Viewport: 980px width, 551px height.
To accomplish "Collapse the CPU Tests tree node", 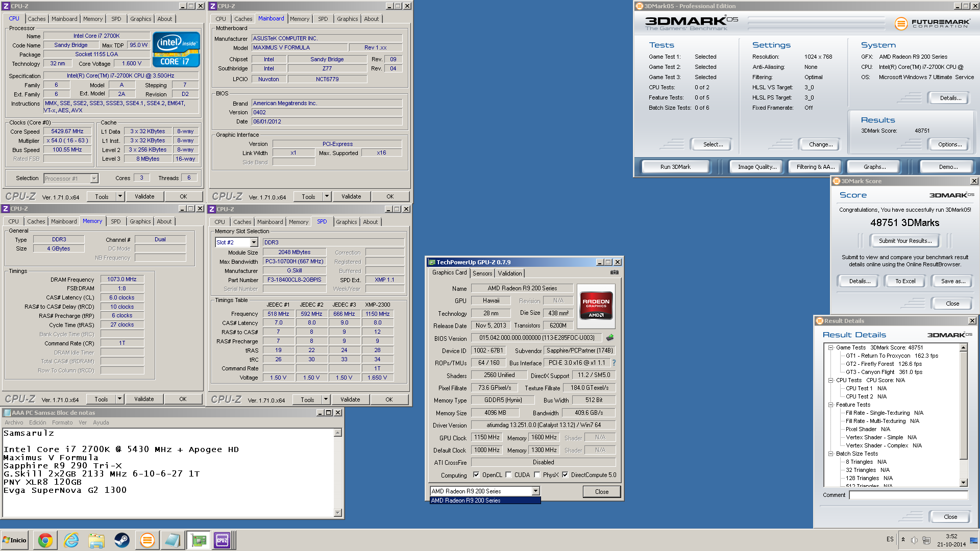I will (x=830, y=380).
